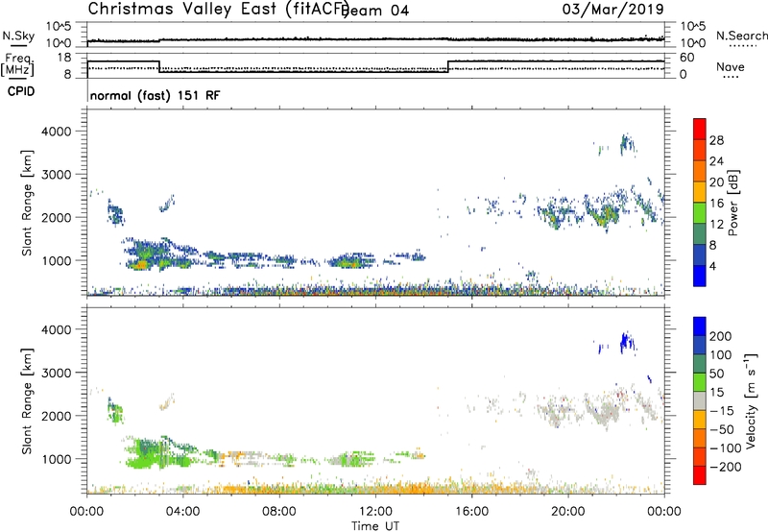The image size is (768, 532).
Task: Click the 'Power [dB]' colorbar label
Action: pos(732,203)
